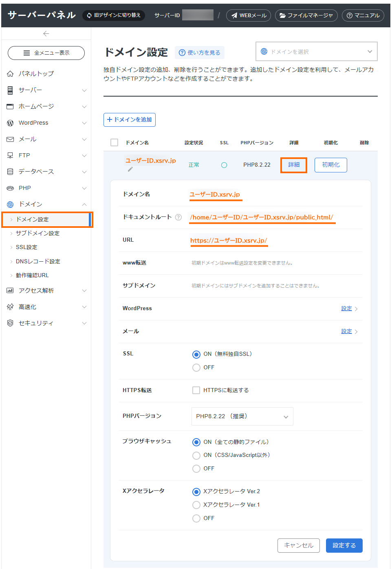Click the database icon beside データベース
The width and height of the screenshot is (392, 569).
tap(10, 172)
